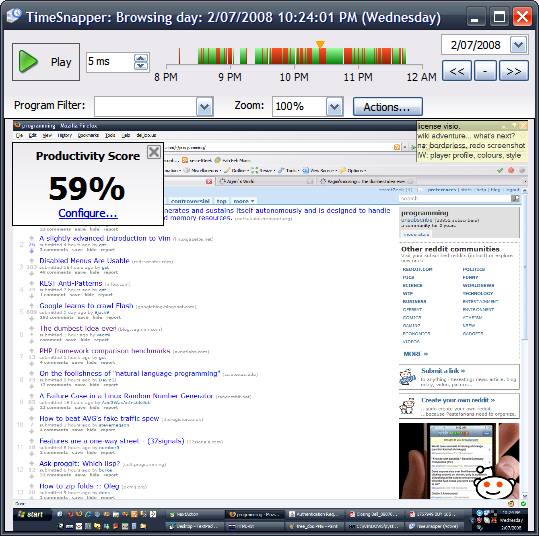The height and width of the screenshot is (536, 539).
Task: Click the reddit search button icon
Action: click(x=515, y=198)
